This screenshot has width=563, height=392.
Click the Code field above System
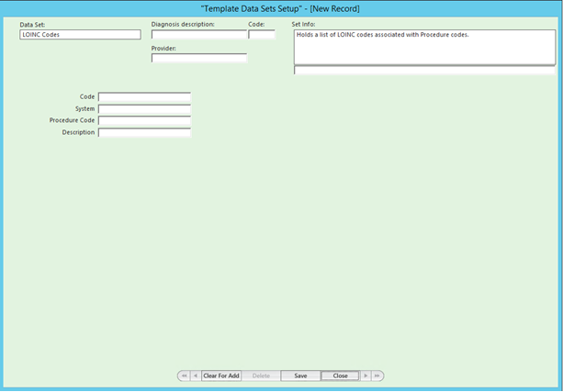145,97
